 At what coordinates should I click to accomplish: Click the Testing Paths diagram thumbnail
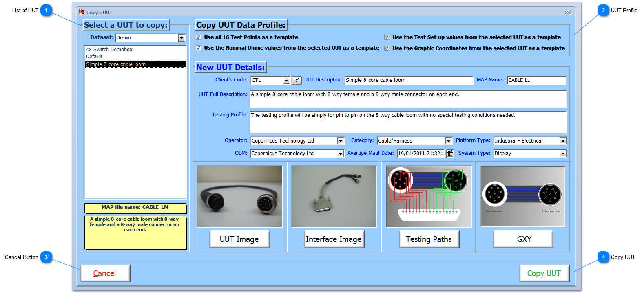point(429,196)
